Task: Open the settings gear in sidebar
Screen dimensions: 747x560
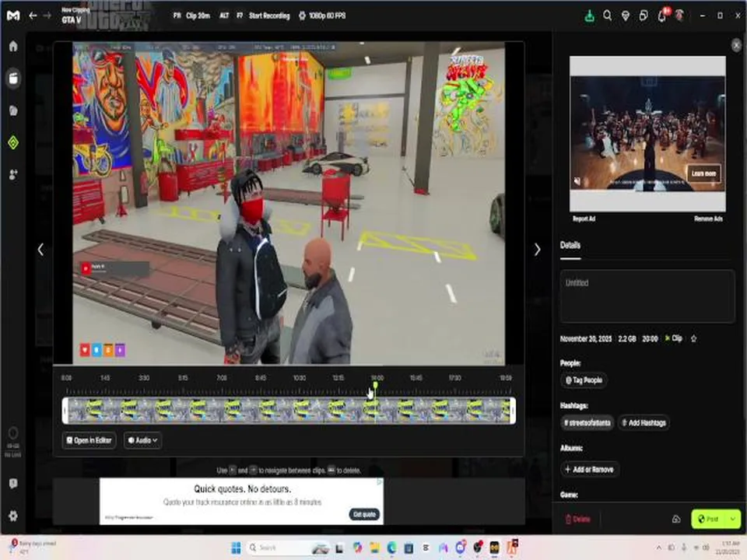Action: click(13, 516)
